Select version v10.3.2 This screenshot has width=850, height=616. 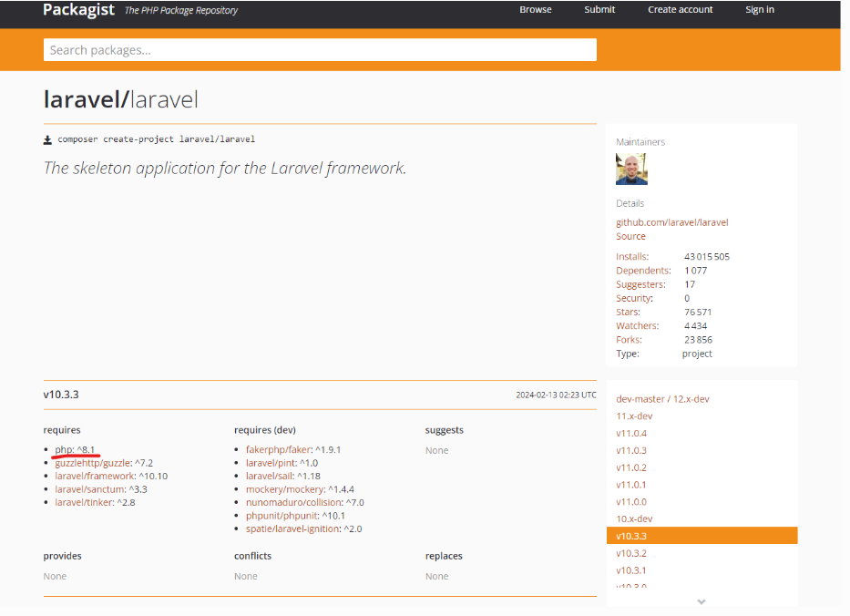[x=631, y=554]
